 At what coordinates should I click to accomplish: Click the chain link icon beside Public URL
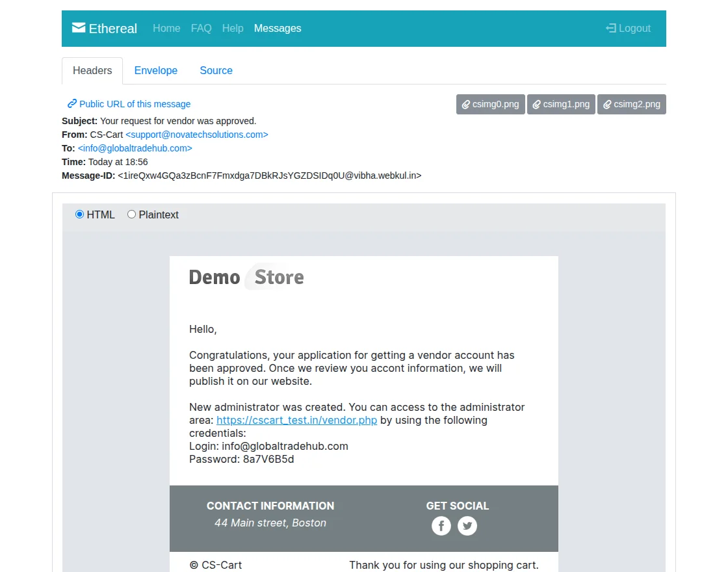[x=72, y=103]
